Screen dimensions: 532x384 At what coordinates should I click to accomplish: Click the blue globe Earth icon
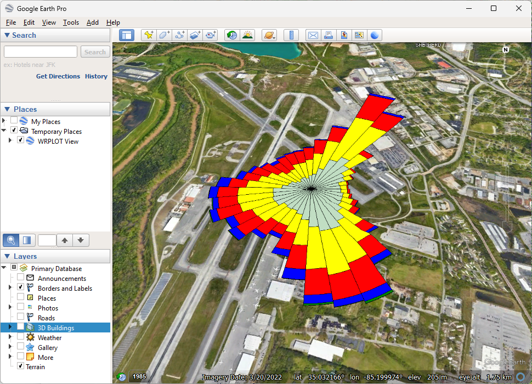[375, 35]
